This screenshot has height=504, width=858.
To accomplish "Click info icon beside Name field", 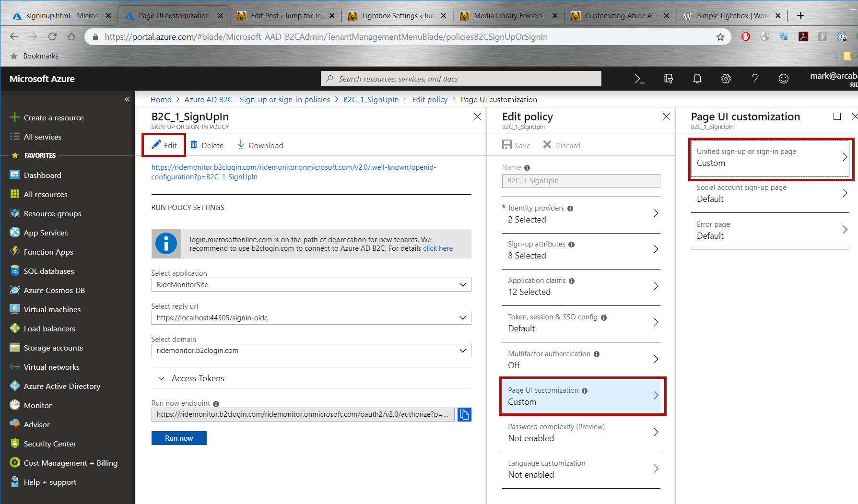I will point(527,168).
